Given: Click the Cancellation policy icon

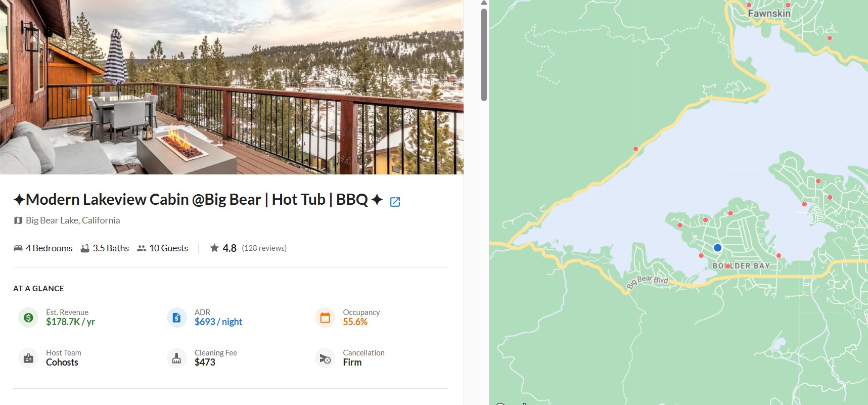Looking at the screenshot, I should coord(325,358).
